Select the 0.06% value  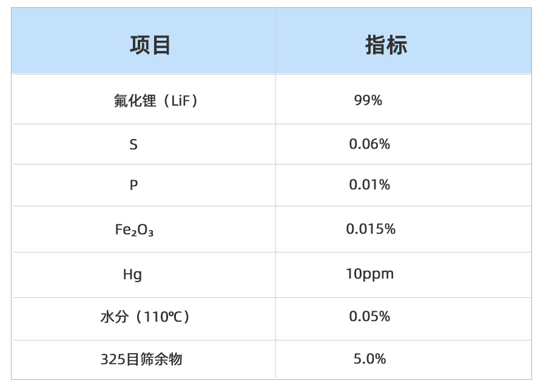[x=369, y=144]
